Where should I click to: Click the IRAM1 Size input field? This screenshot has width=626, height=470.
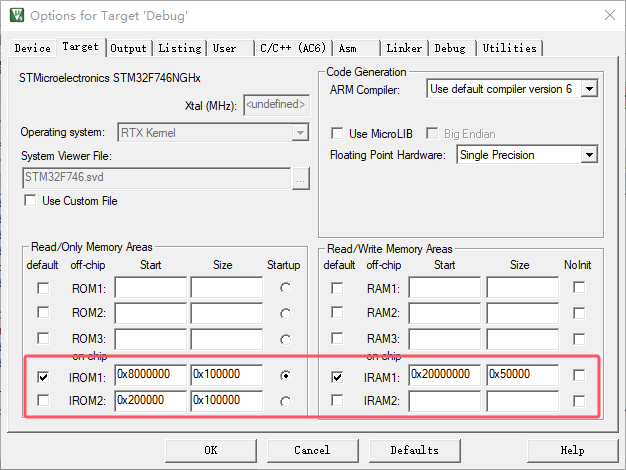(522, 376)
